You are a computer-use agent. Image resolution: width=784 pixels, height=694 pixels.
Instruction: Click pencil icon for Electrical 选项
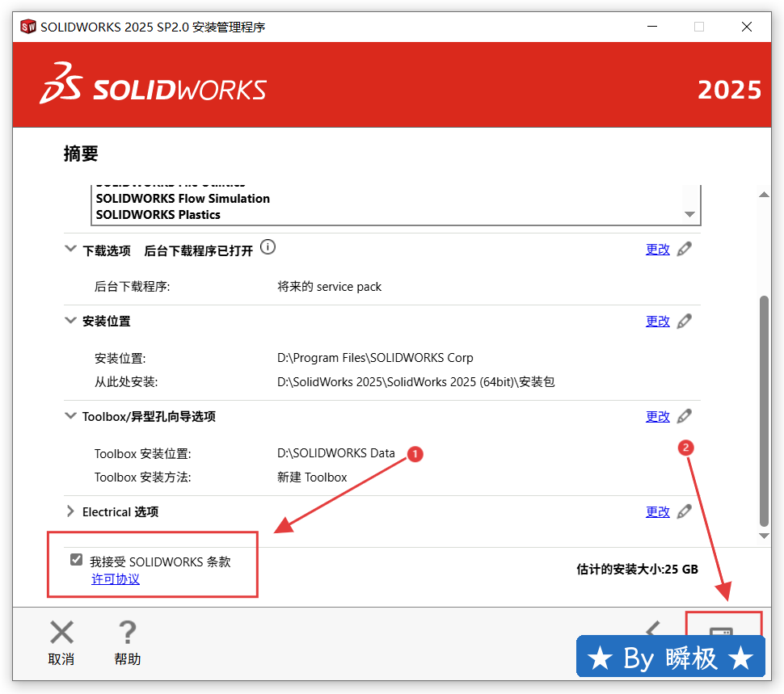click(685, 511)
